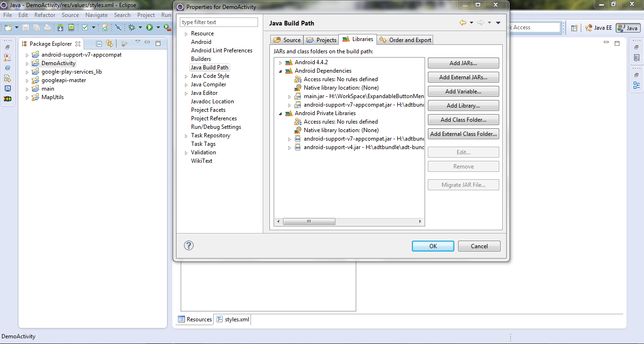
Task: Click the back arrow in Properties dialog
Action: (463, 23)
